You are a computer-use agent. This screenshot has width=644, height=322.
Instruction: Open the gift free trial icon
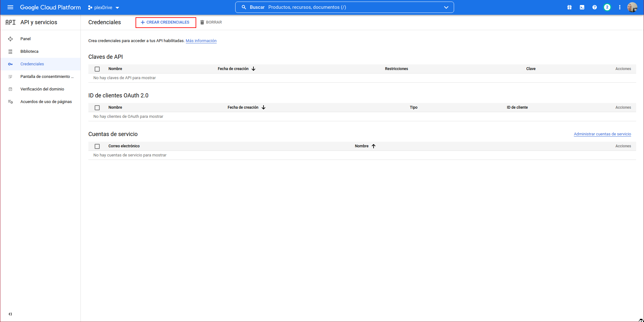click(x=569, y=7)
